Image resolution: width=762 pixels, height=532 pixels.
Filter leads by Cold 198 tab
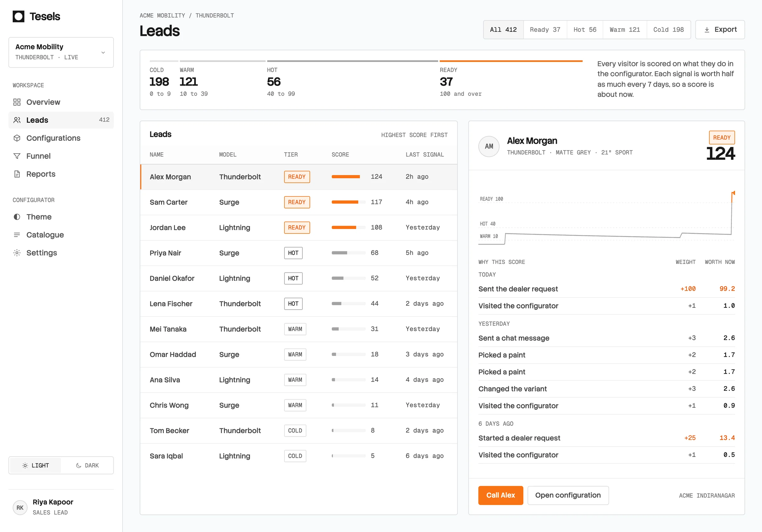tap(668, 30)
